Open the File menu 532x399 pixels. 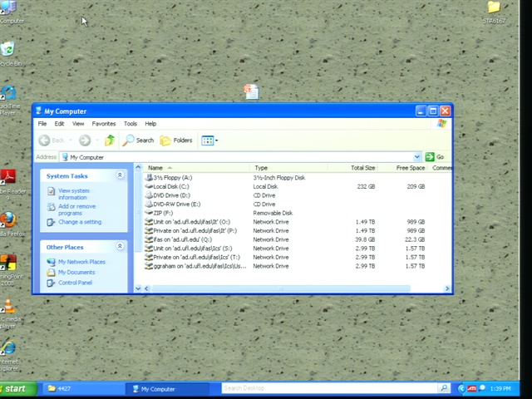coord(42,124)
